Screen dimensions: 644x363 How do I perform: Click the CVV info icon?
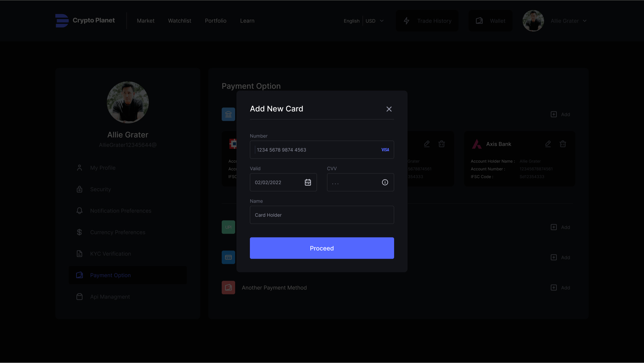(x=385, y=182)
